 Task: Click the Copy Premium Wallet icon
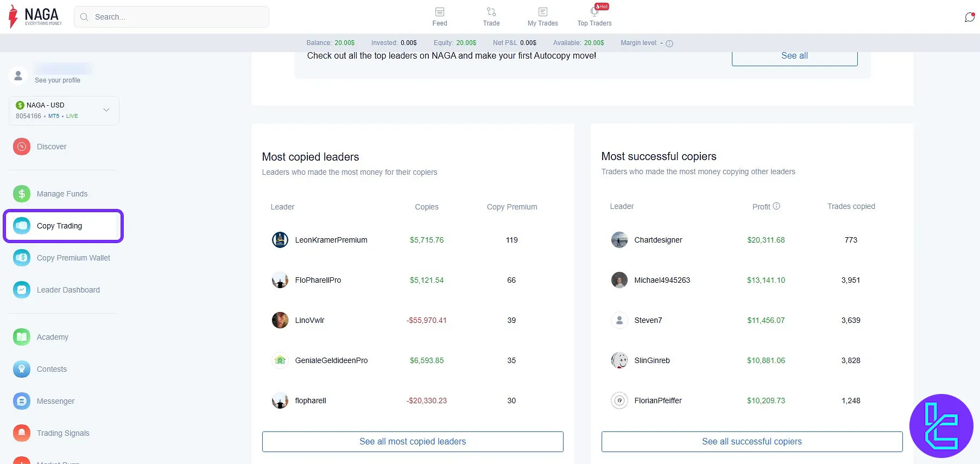click(22, 258)
